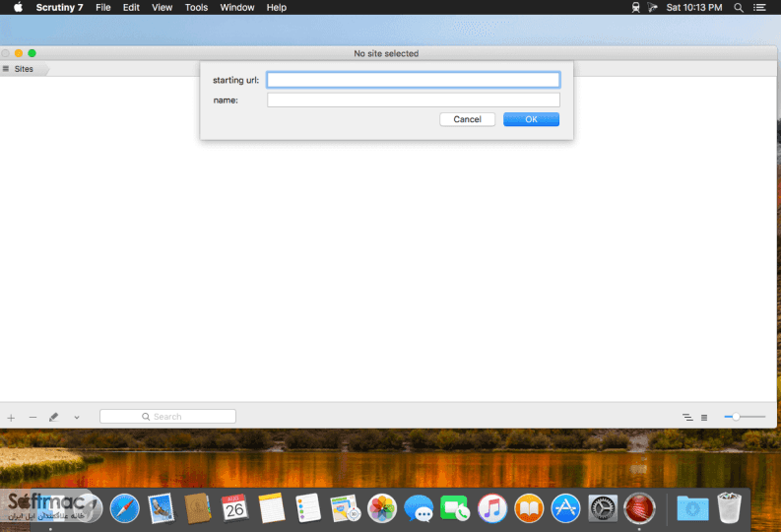
Task: Open the View menu
Action: [x=162, y=8]
